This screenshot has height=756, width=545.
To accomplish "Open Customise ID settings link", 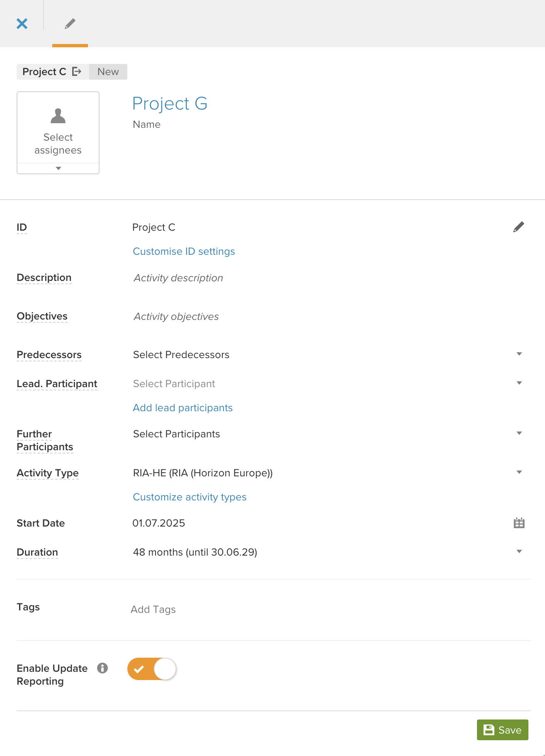I will pyautogui.click(x=184, y=251).
